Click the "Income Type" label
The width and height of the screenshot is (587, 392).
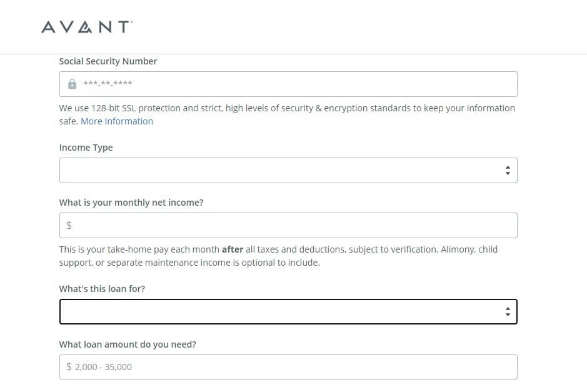coord(86,148)
